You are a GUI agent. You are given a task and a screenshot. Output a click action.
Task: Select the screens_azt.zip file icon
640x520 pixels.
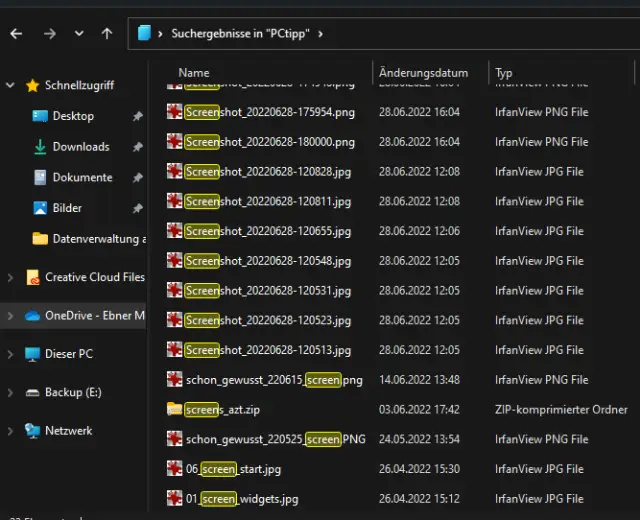click(175, 409)
